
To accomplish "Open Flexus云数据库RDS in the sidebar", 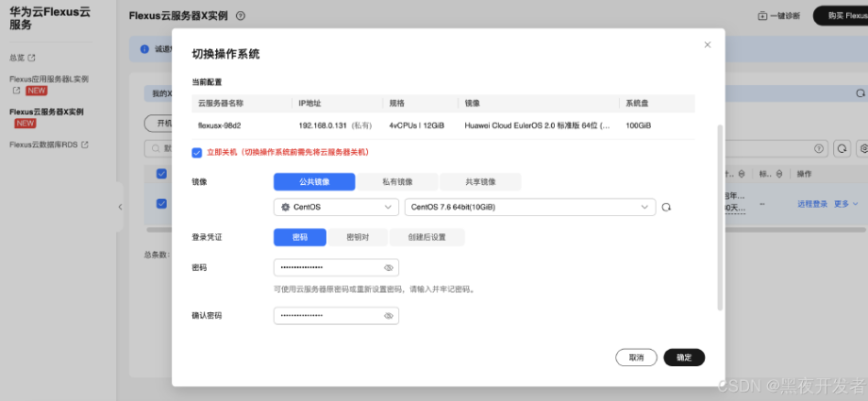I will coord(43,144).
